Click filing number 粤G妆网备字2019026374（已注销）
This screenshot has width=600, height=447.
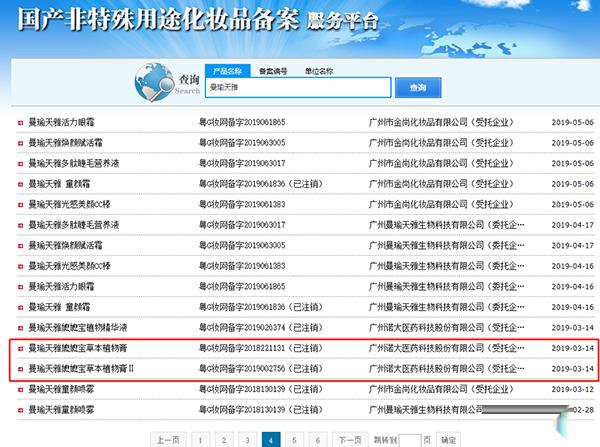pyautogui.click(x=261, y=328)
